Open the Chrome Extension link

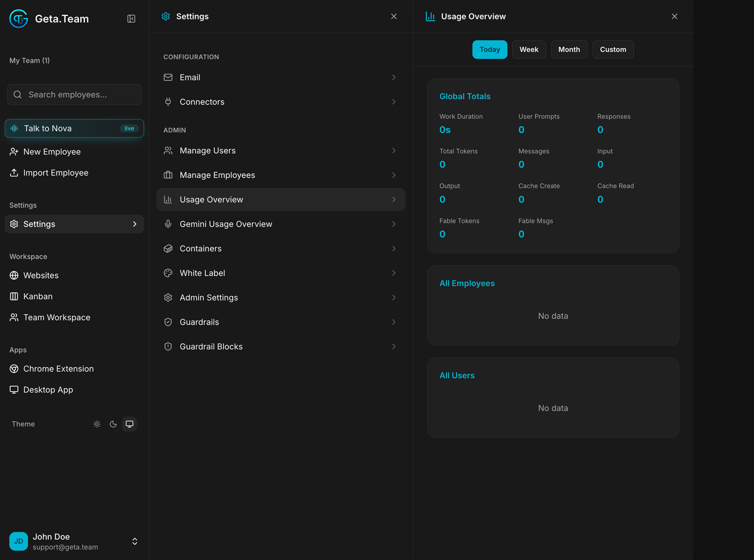[74, 369]
